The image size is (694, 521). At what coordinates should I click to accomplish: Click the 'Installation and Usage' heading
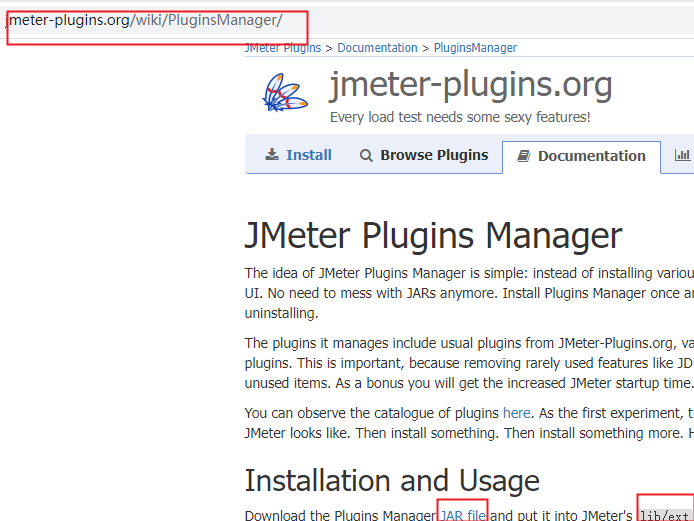[x=392, y=481]
